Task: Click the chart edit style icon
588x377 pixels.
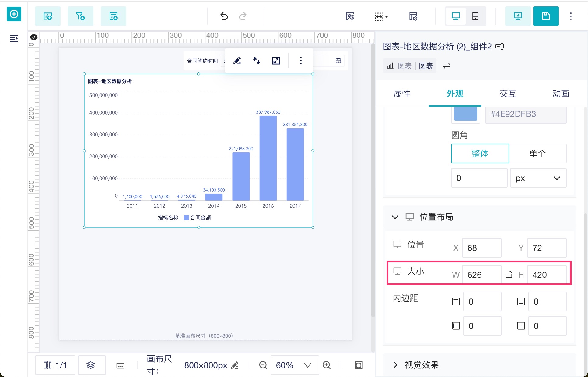Action: [237, 61]
